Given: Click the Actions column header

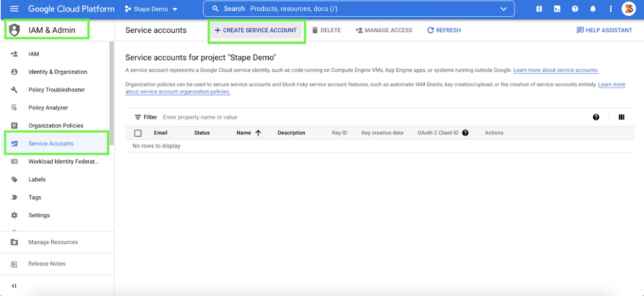Looking at the screenshot, I should point(494,133).
